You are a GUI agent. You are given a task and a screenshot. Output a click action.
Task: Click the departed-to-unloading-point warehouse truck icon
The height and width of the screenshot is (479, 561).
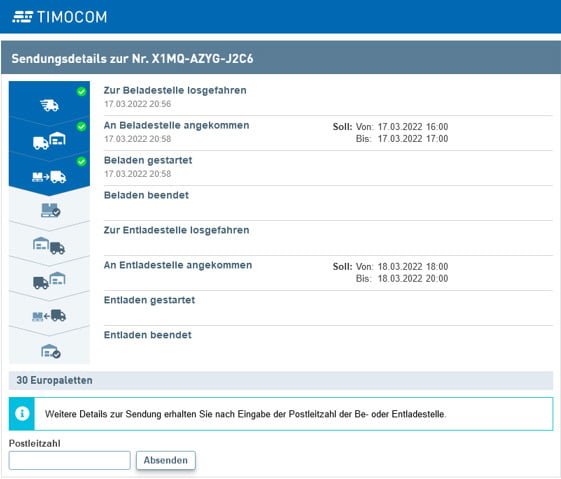tap(49, 246)
